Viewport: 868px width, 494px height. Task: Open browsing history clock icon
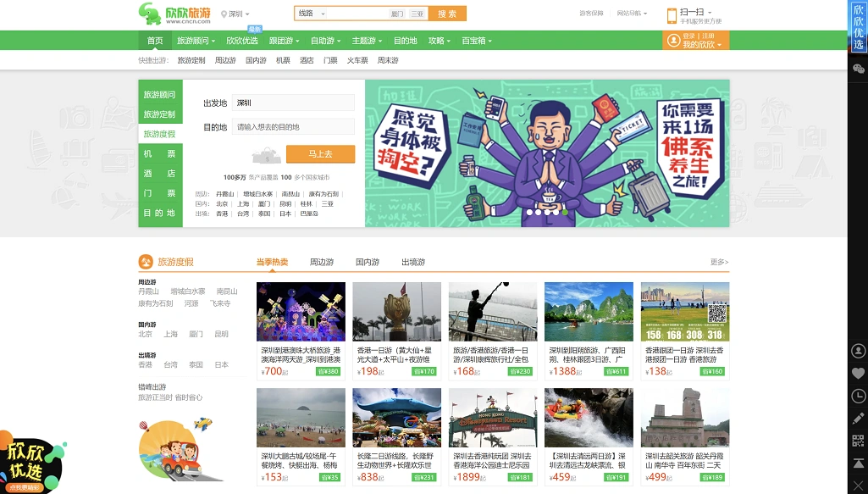858,396
